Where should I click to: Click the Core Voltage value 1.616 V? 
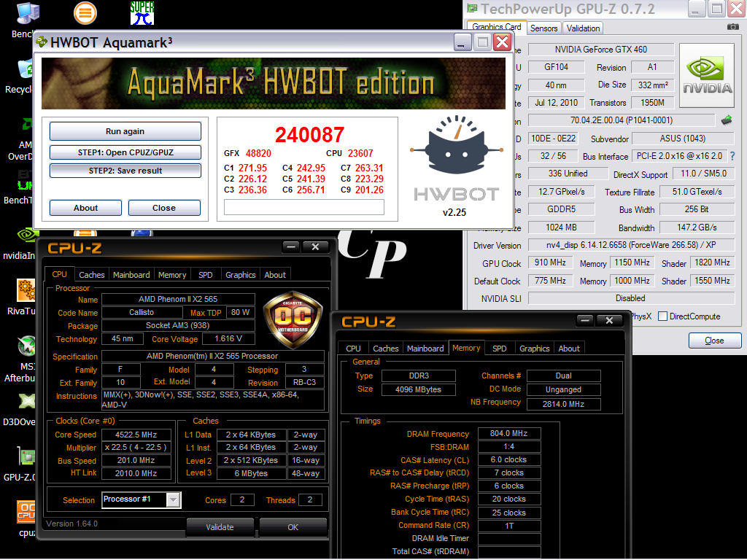(228, 338)
